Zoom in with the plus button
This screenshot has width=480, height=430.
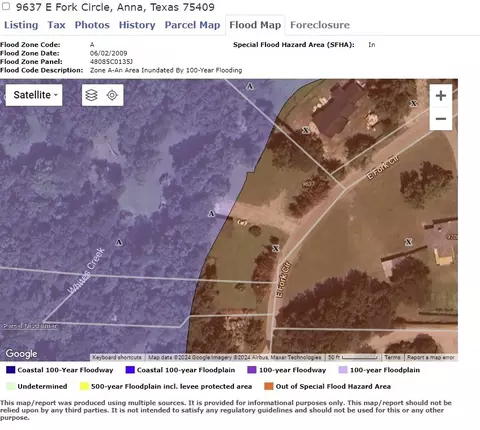[x=441, y=96]
